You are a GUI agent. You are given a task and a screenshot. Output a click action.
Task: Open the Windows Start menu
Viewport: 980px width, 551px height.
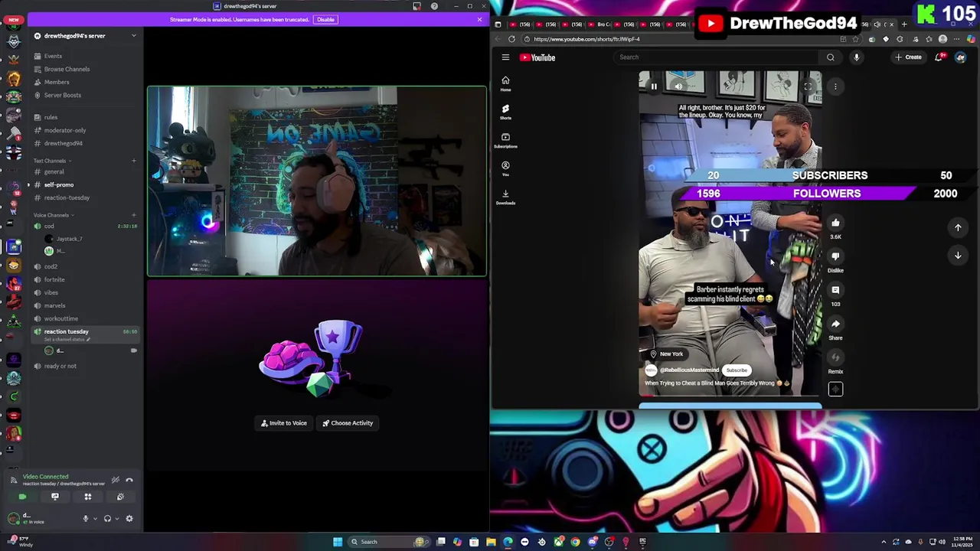coord(338,542)
